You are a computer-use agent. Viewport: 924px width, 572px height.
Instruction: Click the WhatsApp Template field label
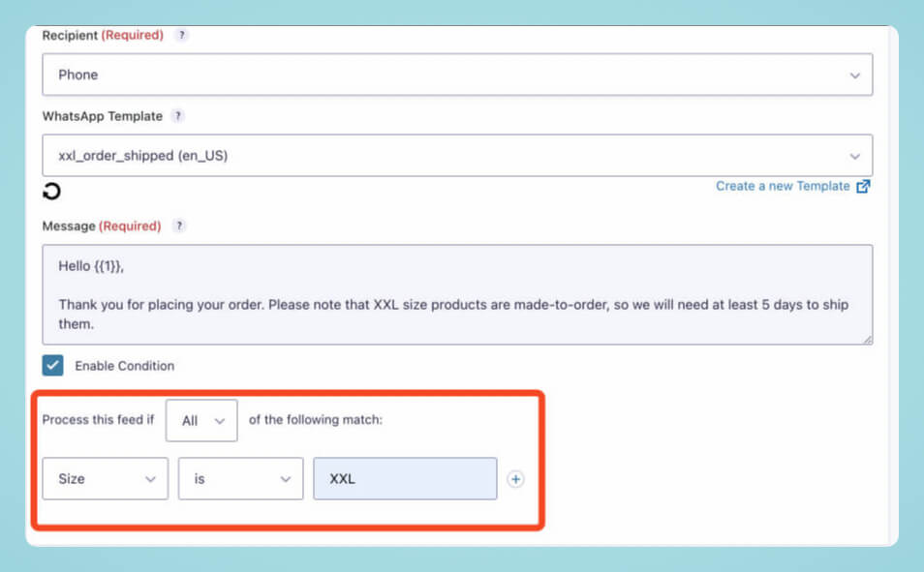(102, 116)
